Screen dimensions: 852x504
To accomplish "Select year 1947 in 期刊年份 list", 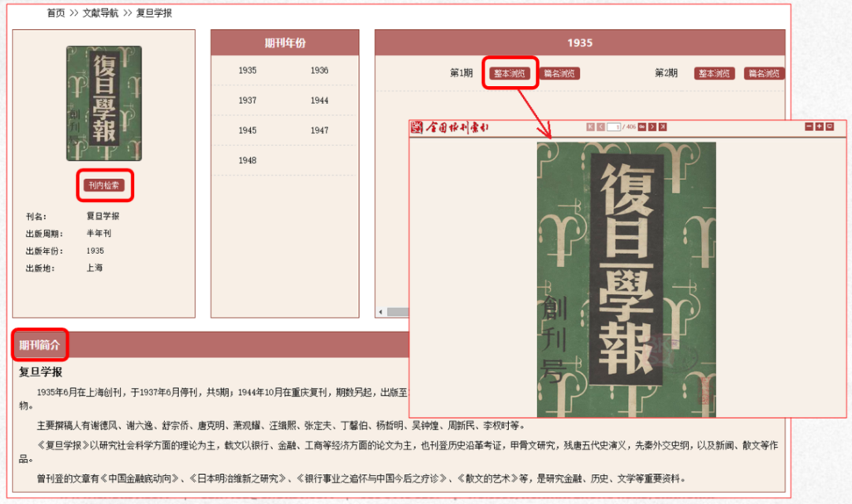I will click(x=319, y=130).
